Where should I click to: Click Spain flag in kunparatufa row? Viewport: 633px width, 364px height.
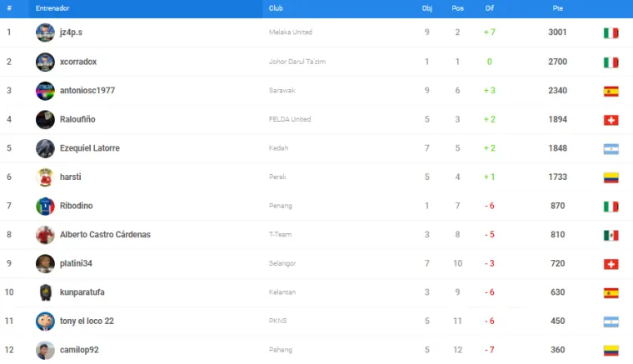pos(611,293)
